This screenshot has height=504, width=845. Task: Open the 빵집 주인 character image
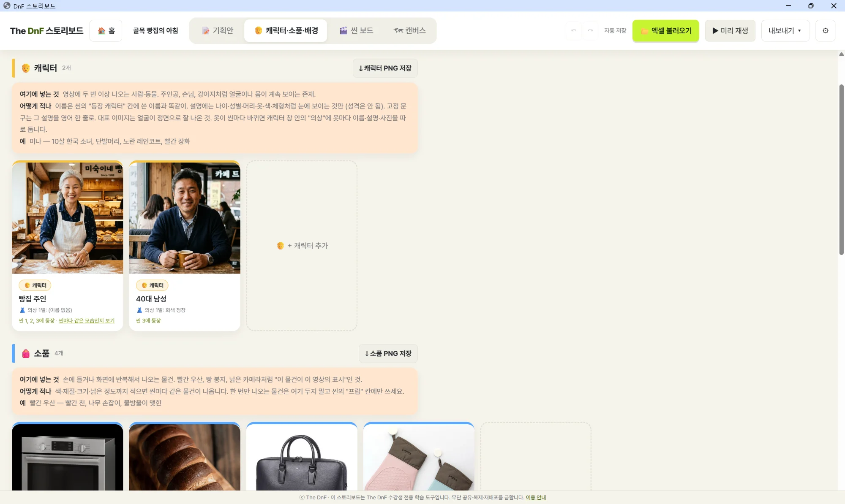[68, 218]
